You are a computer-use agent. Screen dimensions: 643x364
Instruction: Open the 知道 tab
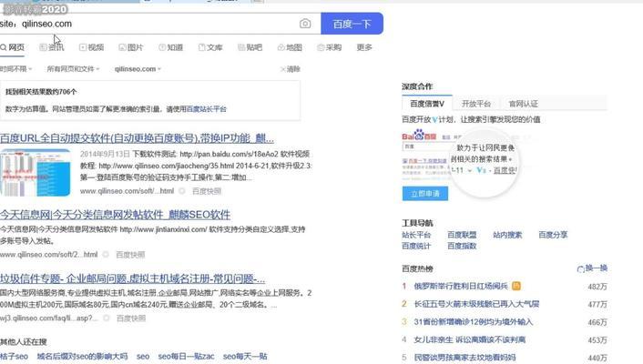[x=171, y=47]
